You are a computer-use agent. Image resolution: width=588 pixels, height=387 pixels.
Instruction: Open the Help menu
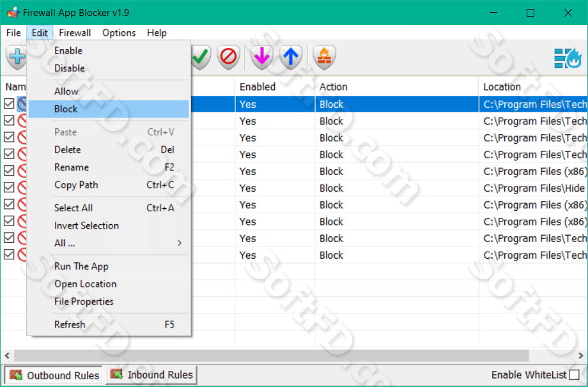[x=157, y=33]
